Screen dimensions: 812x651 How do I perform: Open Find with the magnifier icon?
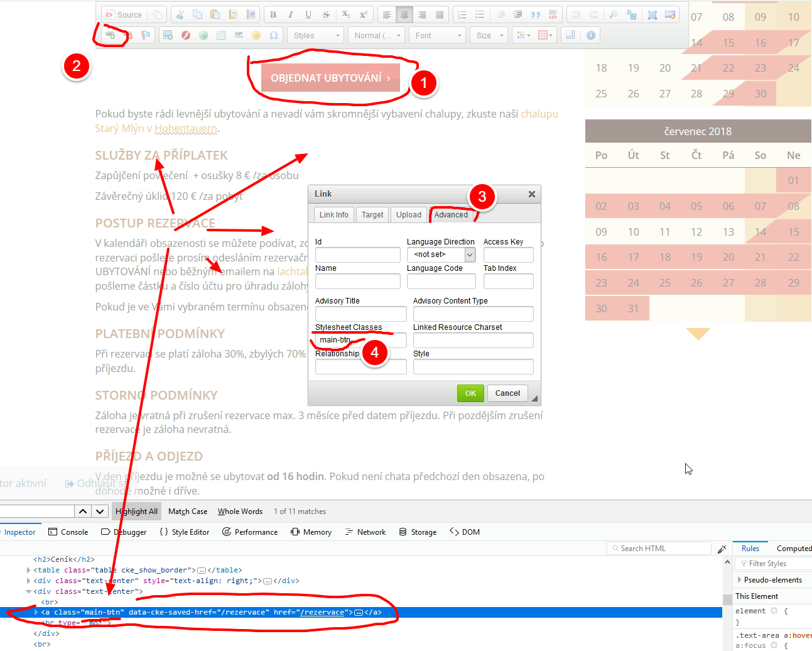(x=614, y=14)
